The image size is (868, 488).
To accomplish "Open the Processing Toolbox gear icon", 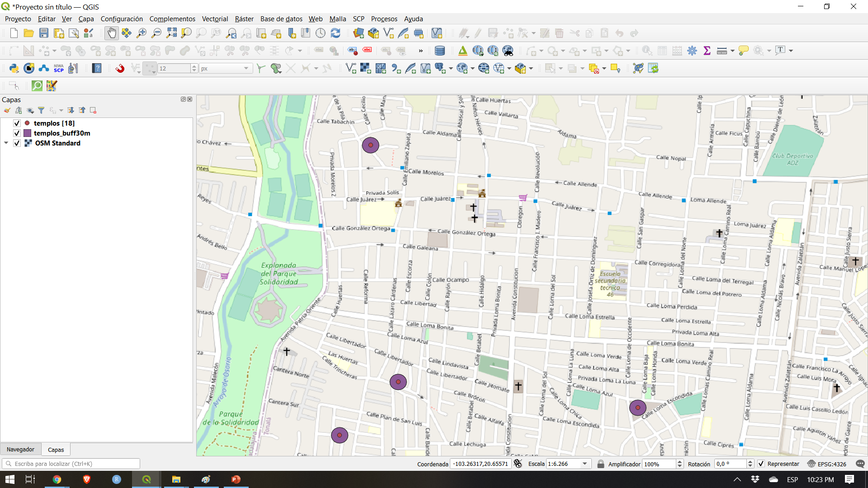I will [692, 51].
